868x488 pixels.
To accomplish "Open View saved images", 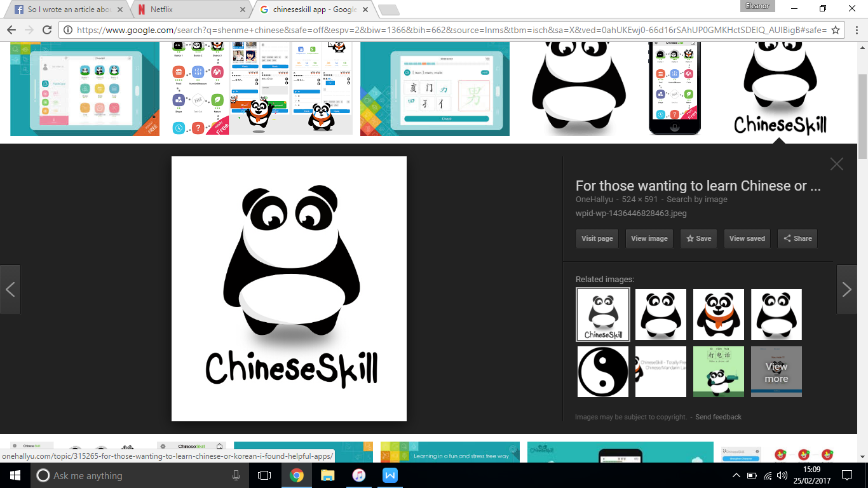I will pyautogui.click(x=747, y=238).
